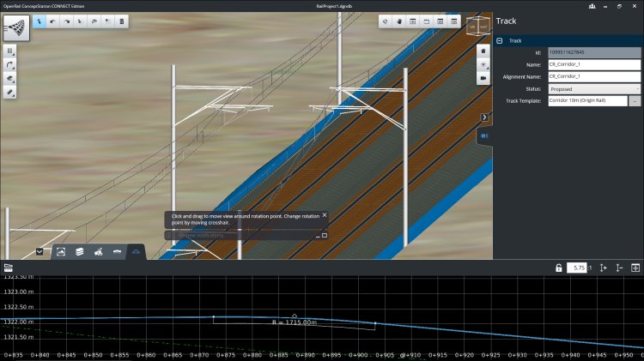Screen dimensions: 644x361
Task: Click the Alignment Name input field
Action: pyautogui.click(x=594, y=76)
